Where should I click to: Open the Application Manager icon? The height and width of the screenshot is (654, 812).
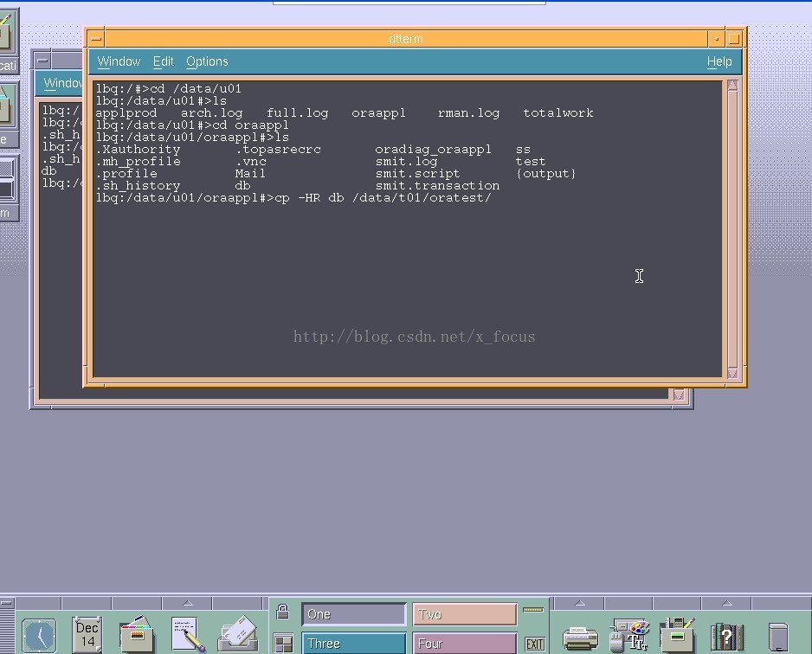pyautogui.click(x=677, y=634)
